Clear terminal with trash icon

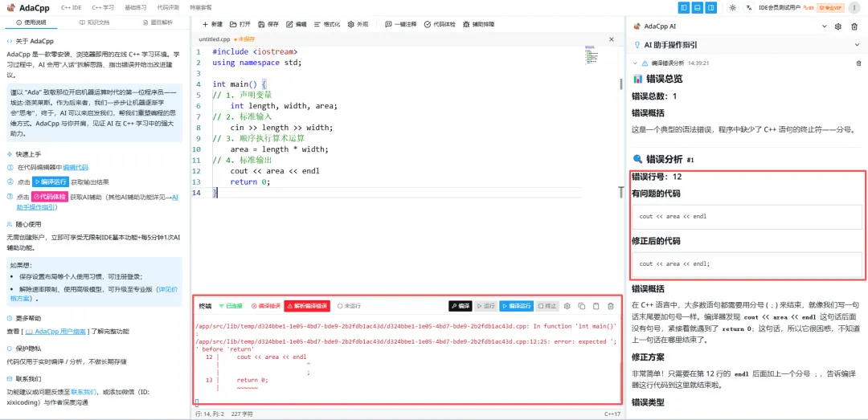point(611,306)
